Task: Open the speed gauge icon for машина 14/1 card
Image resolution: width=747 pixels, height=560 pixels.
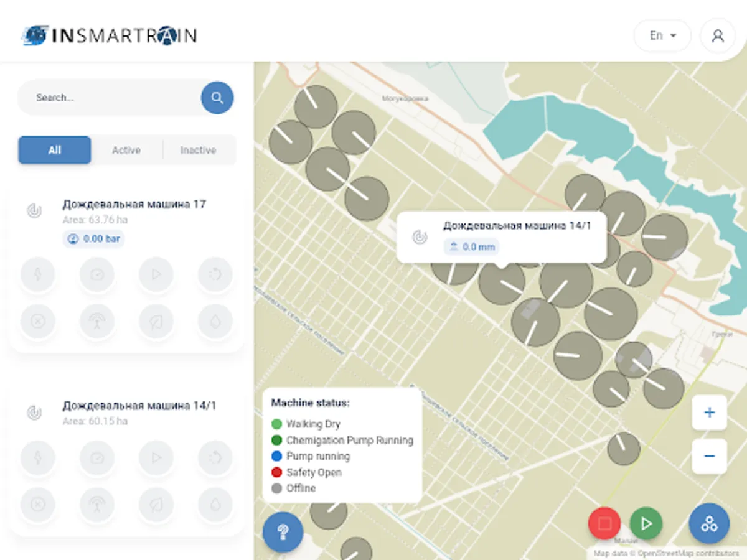Action: 97,458
